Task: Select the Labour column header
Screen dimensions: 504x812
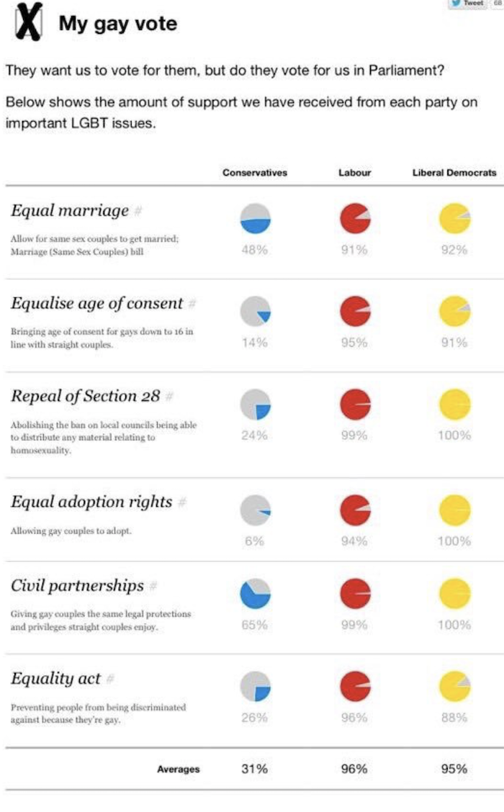Action: click(x=354, y=173)
